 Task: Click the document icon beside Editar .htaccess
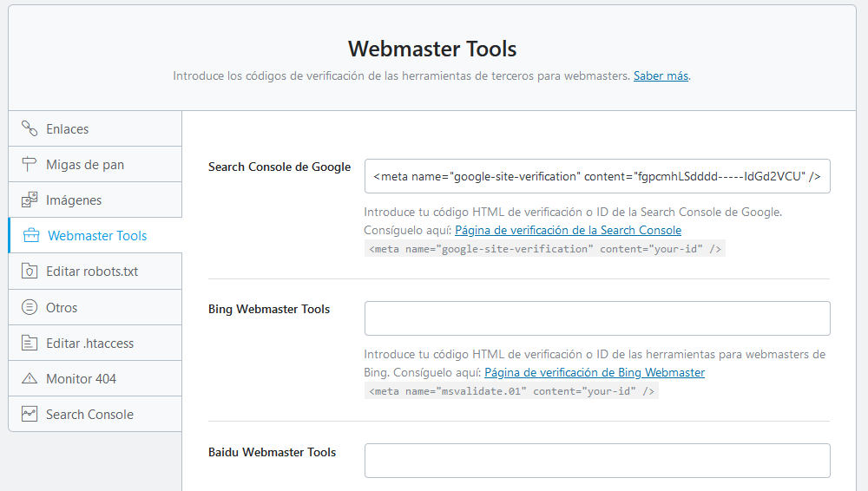[x=30, y=344]
